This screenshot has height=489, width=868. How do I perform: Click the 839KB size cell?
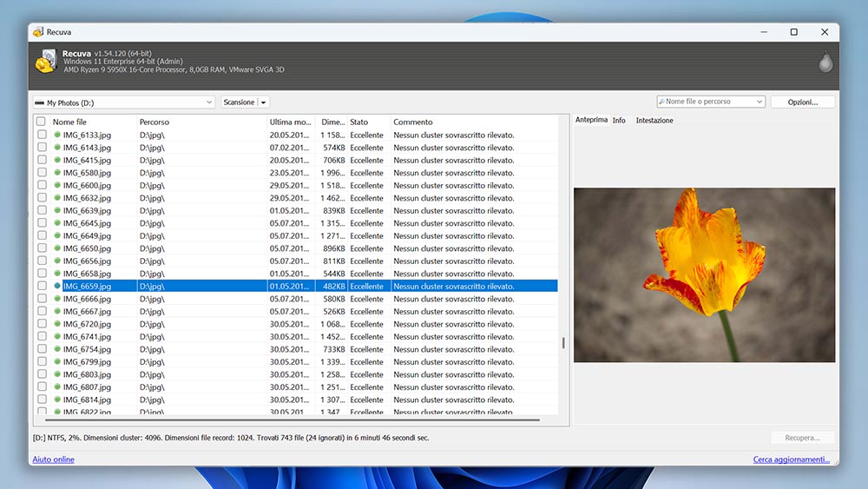pyautogui.click(x=334, y=210)
